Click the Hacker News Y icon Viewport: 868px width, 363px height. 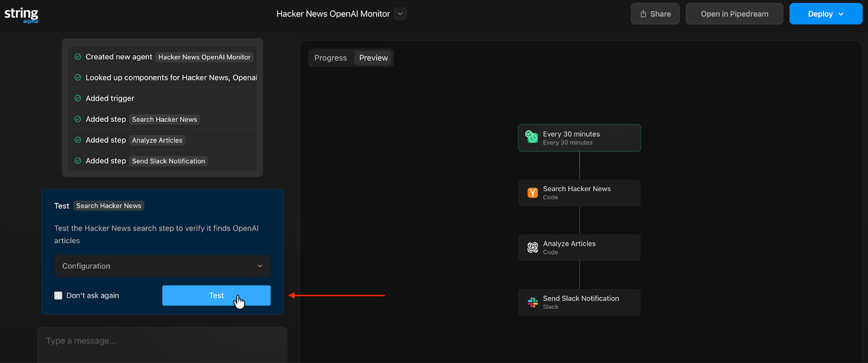pos(533,193)
